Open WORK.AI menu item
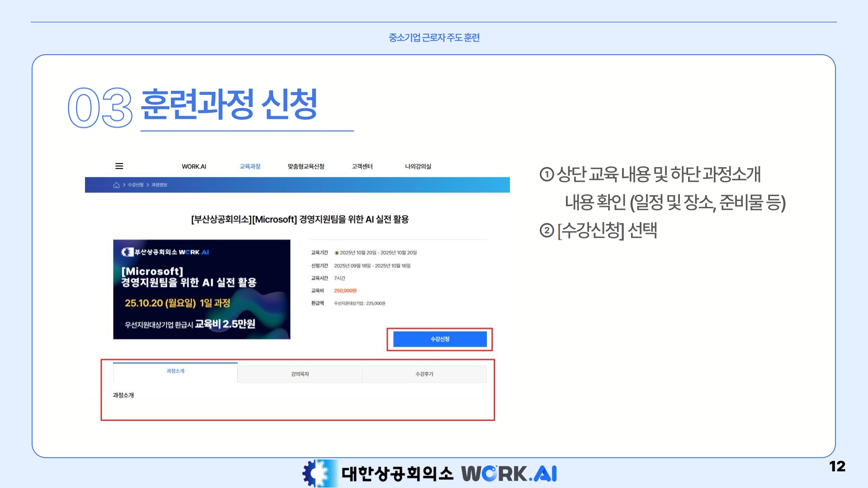 click(x=194, y=166)
